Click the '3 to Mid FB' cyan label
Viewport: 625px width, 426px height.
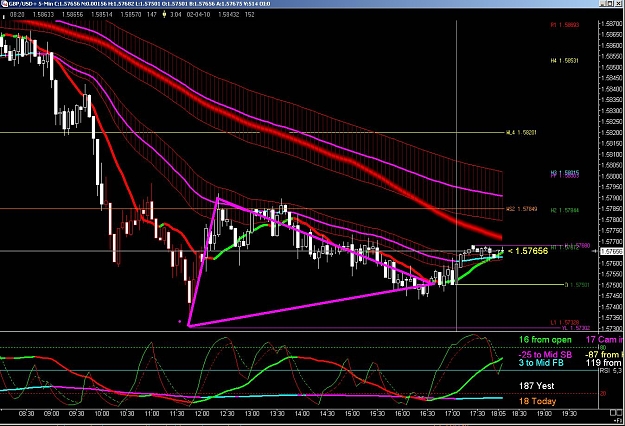tap(541, 363)
